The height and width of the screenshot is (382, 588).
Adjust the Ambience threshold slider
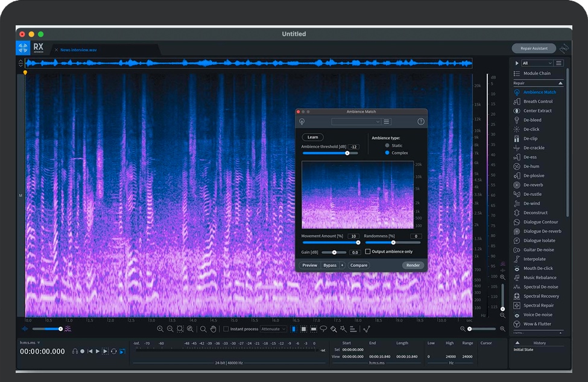point(347,153)
